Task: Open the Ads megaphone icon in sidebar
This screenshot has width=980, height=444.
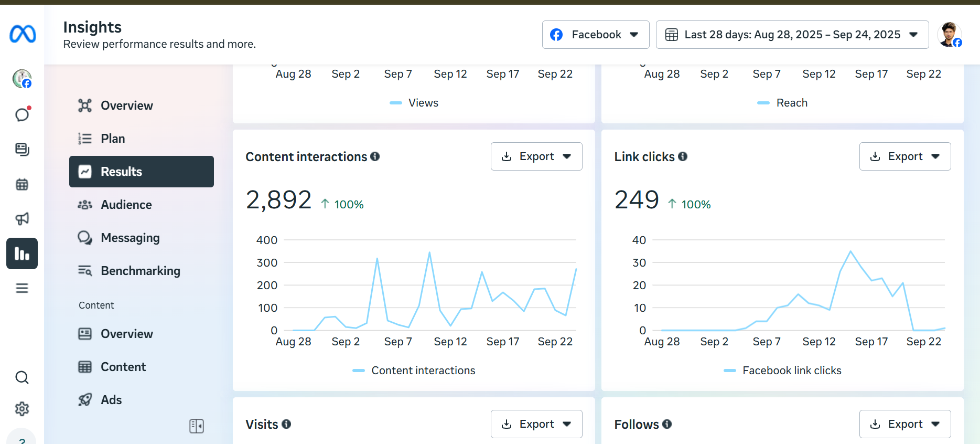Action: 22,219
